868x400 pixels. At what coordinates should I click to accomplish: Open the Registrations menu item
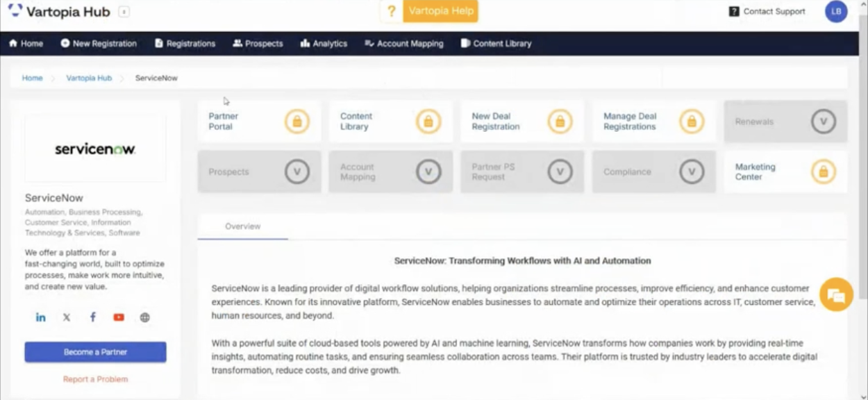(185, 43)
